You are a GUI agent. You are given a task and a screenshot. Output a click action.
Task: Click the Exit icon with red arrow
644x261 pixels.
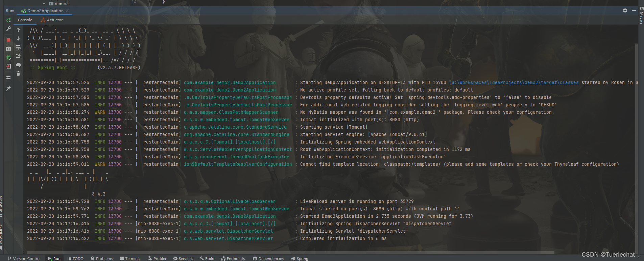tap(8, 66)
